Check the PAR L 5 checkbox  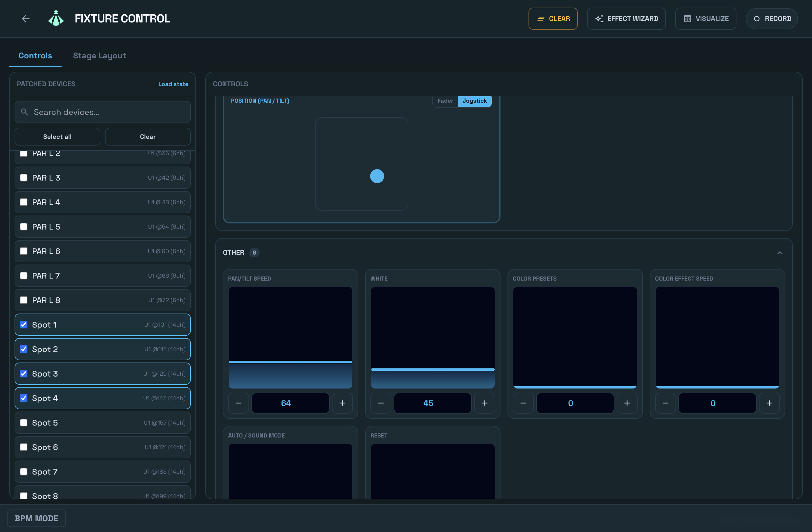click(24, 227)
